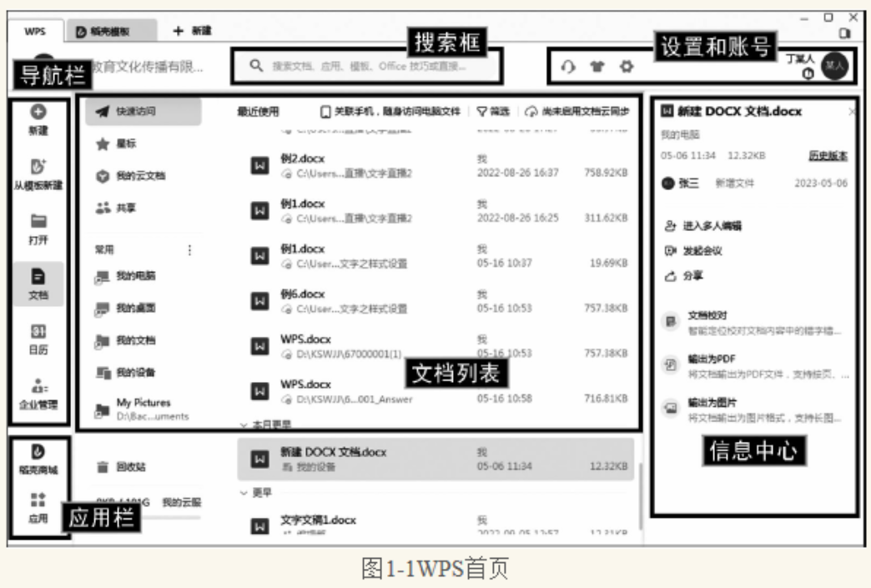The width and height of the screenshot is (871, 588).
Task: Select the 例6.docx file row
Action: (x=438, y=301)
